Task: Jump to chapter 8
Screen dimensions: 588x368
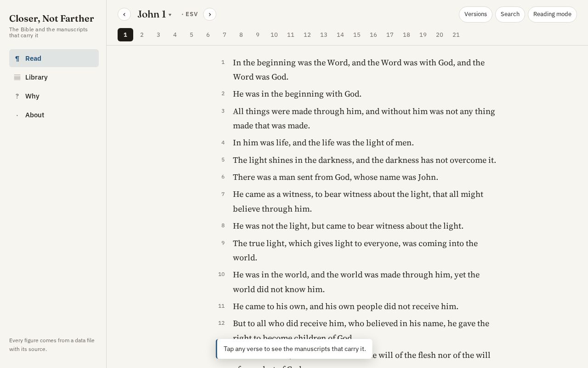Action: point(241,35)
